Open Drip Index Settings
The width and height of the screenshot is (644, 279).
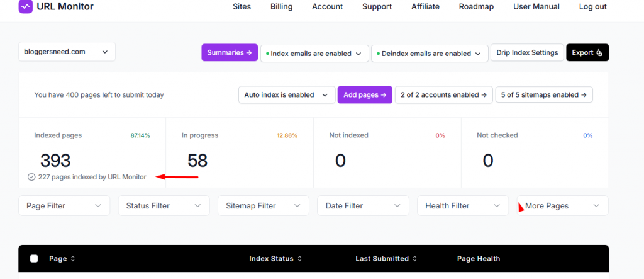point(528,53)
